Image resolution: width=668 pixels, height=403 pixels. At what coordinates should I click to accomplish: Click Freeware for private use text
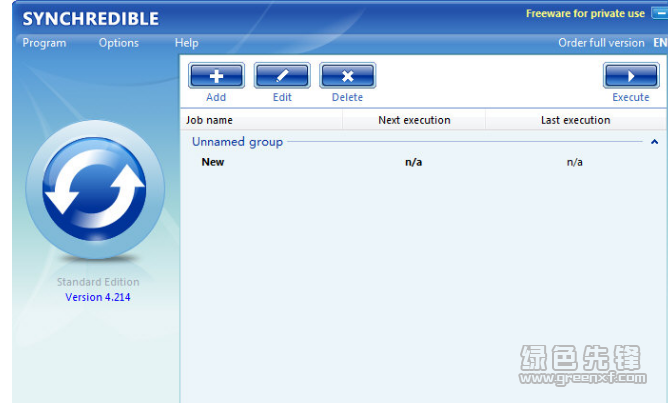(x=585, y=14)
